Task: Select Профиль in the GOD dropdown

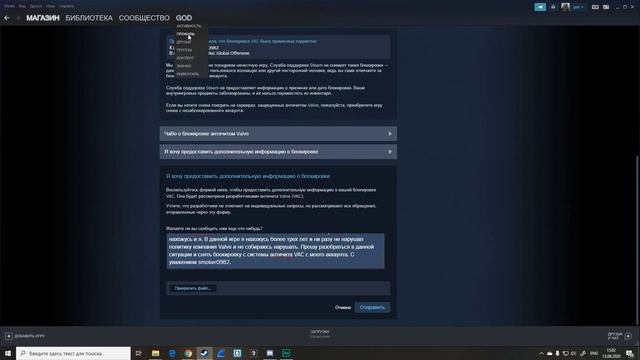Action: point(185,34)
